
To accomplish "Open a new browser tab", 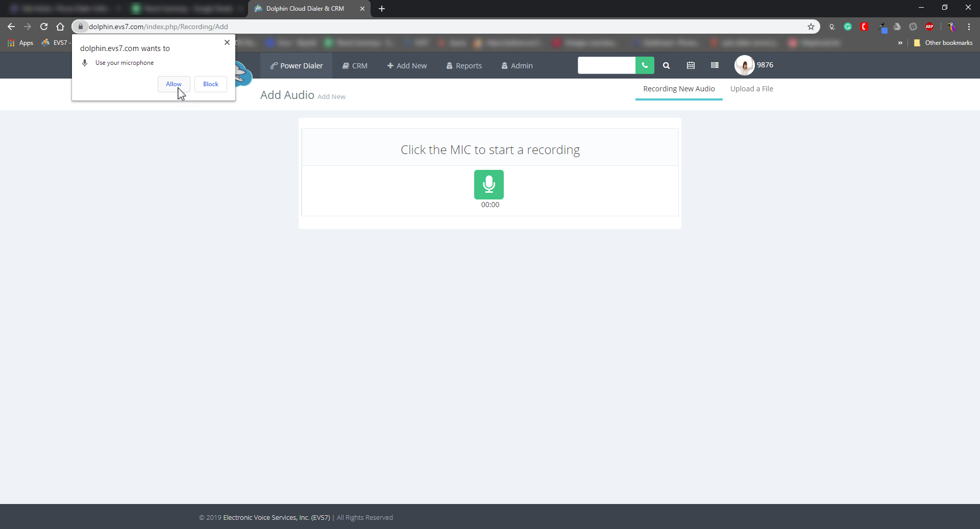I will [x=382, y=9].
